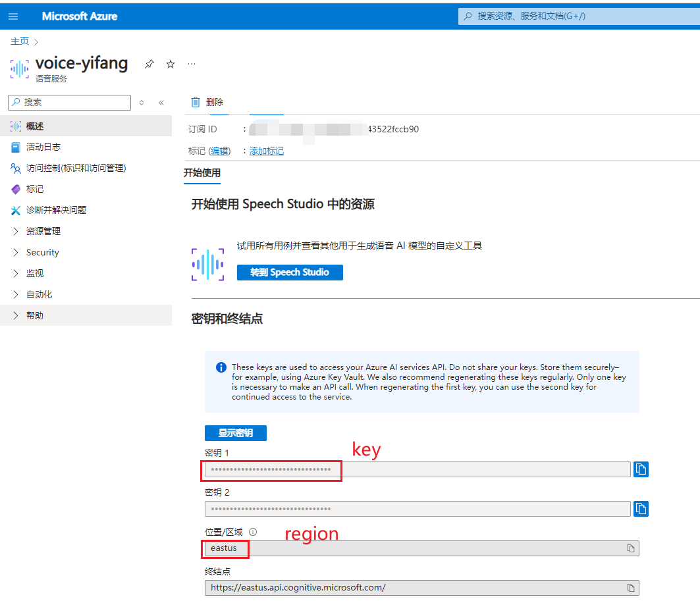
Task: Click the Speech Studio waveform icon
Action: [207, 264]
